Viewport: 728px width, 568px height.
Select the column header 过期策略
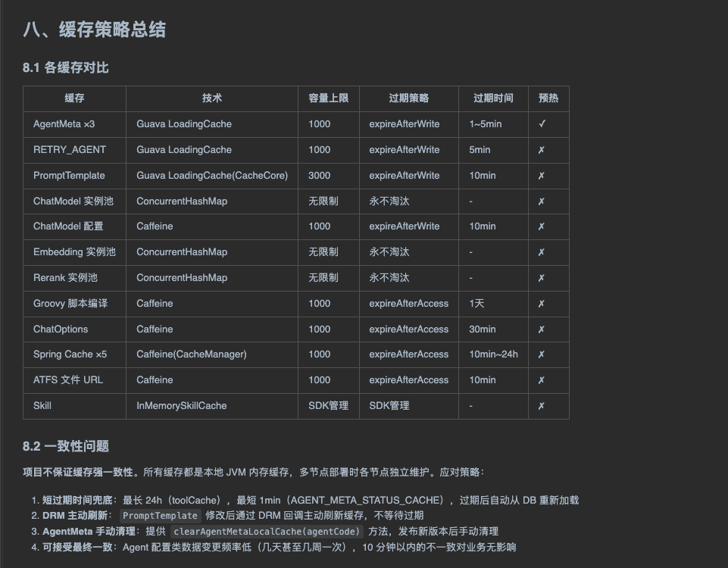[x=408, y=98]
